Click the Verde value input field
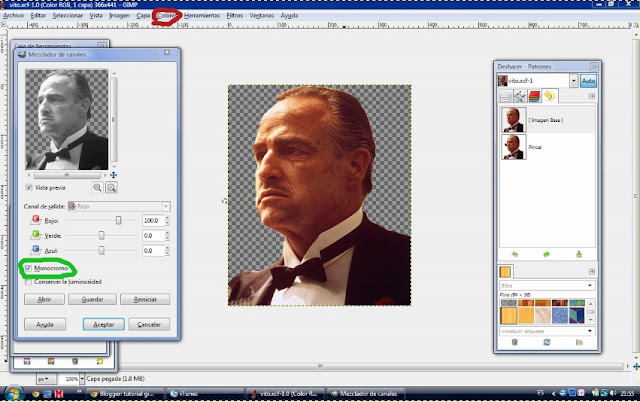This screenshot has width=640, height=402. 153,235
